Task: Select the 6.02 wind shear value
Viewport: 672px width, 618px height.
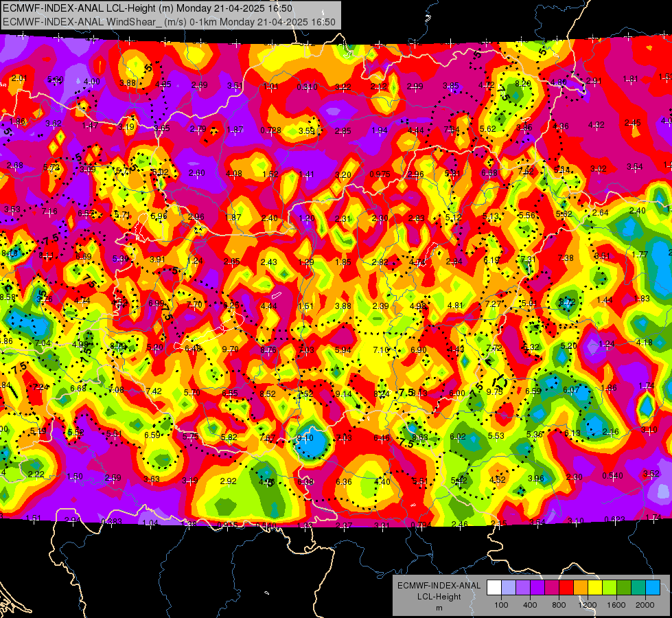Action: click(x=458, y=436)
